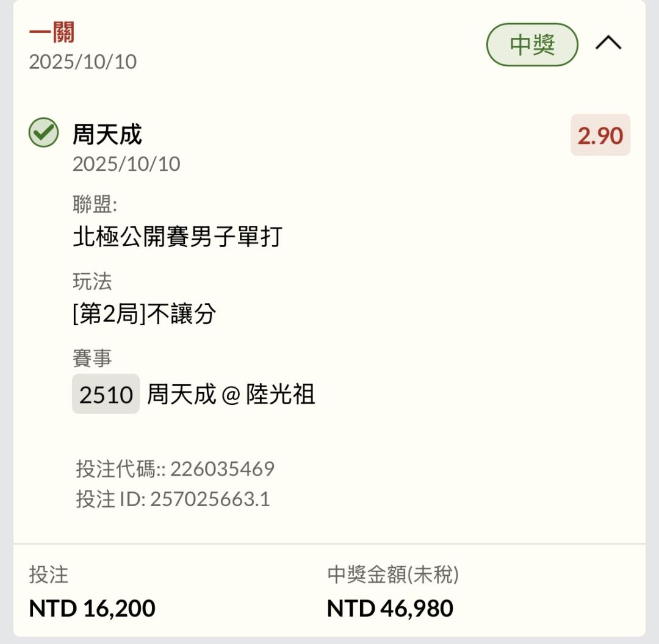The image size is (659, 644).
Task: Click the 一關 heading
Action: [52, 32]
